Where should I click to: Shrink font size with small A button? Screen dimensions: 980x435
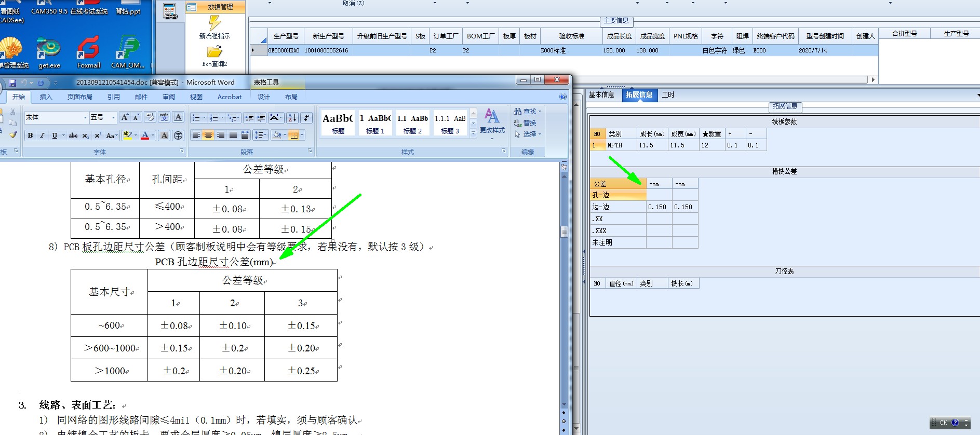tap(136, 117)
